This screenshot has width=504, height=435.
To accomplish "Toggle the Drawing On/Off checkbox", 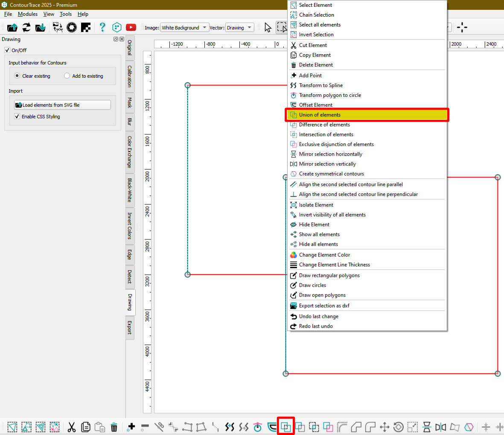I will (7, 50).
